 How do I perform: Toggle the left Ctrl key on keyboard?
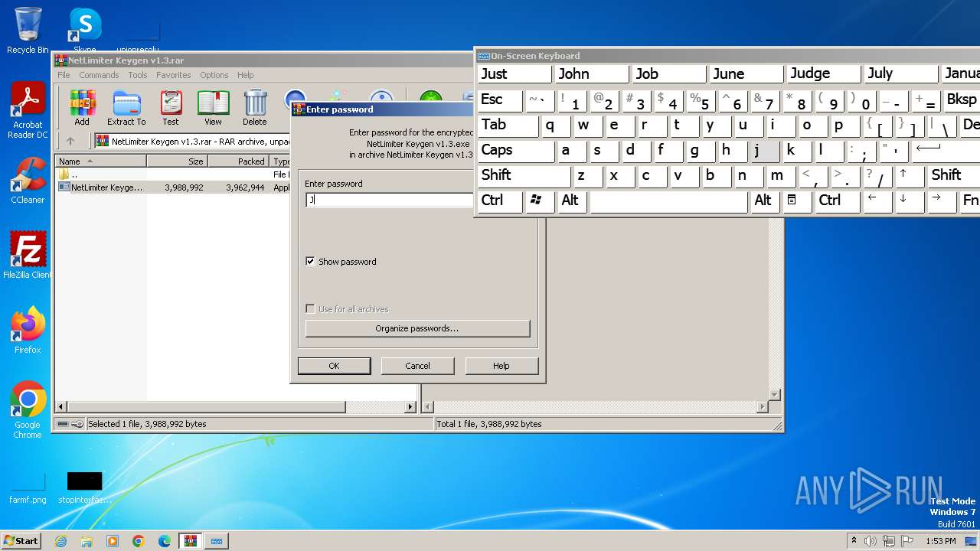500,201
